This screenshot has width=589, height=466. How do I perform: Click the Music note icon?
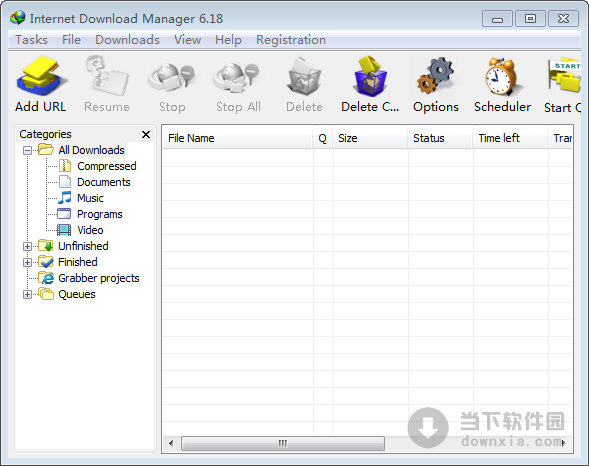tap(65, 198)
